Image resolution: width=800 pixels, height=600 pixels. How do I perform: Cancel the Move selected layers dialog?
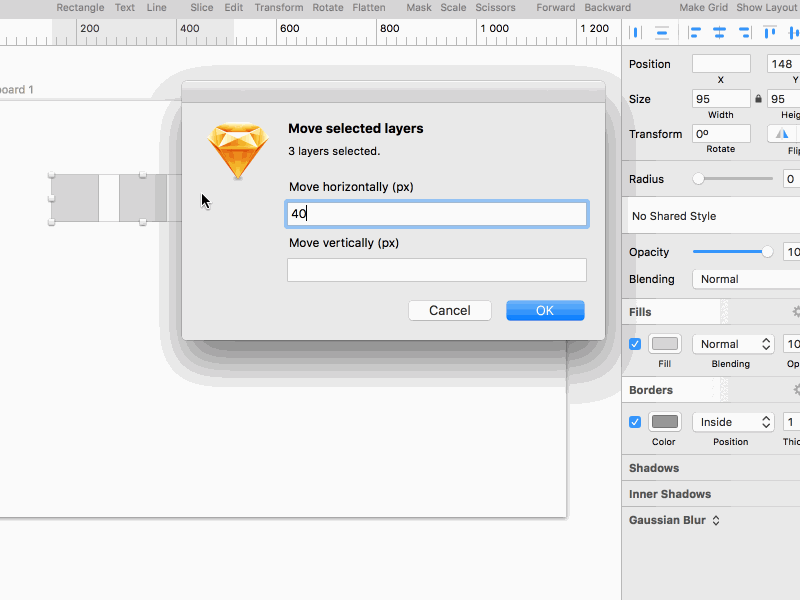449,311
